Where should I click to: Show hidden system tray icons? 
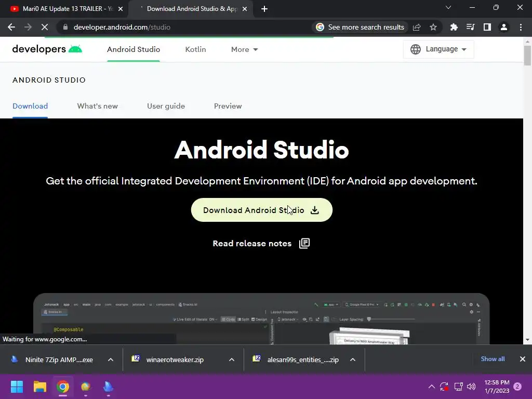(432, 387)
